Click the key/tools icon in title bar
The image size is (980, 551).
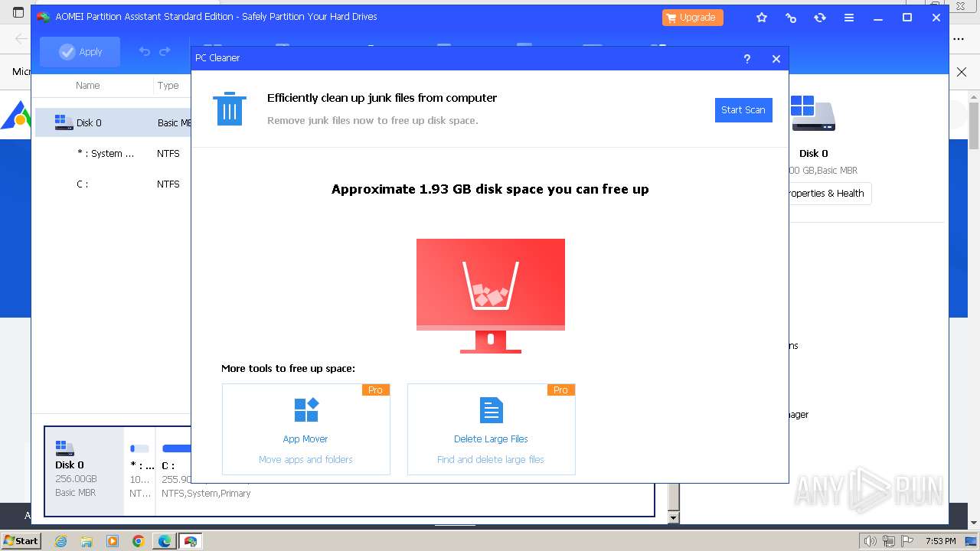[791, 18]
